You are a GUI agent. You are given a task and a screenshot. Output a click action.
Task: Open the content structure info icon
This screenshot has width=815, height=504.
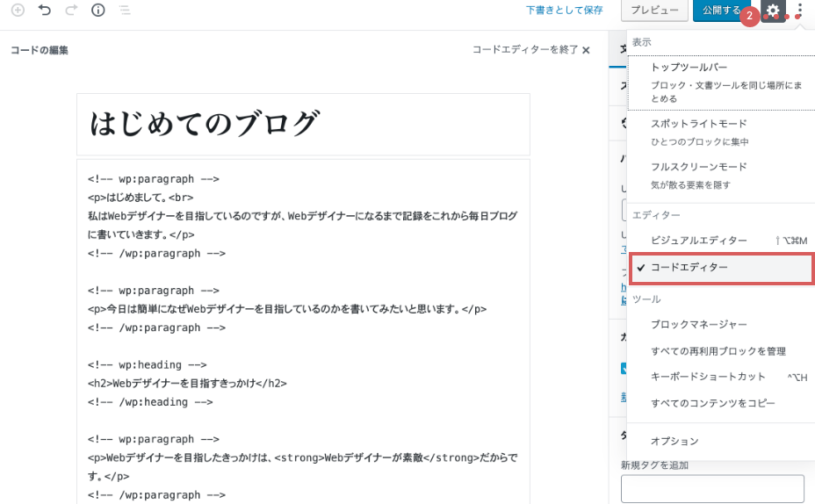pos(98,11)
